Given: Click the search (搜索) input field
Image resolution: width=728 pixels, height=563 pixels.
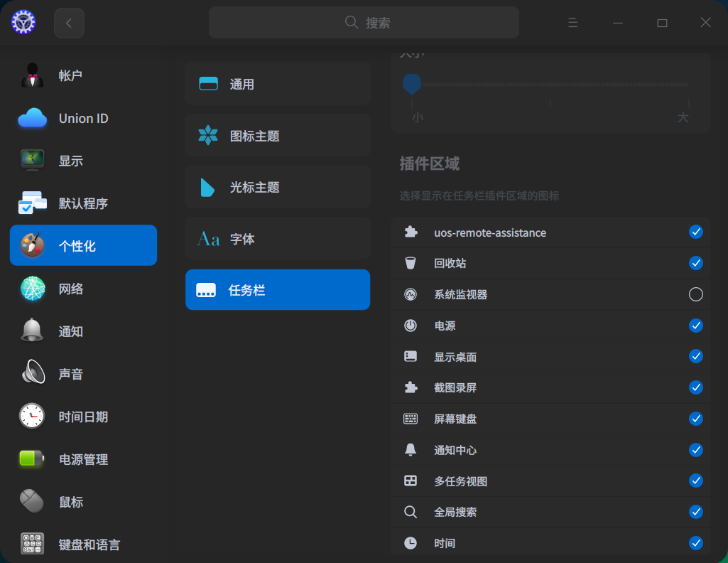Looking at the screenshot, I should tap(364, 22).
